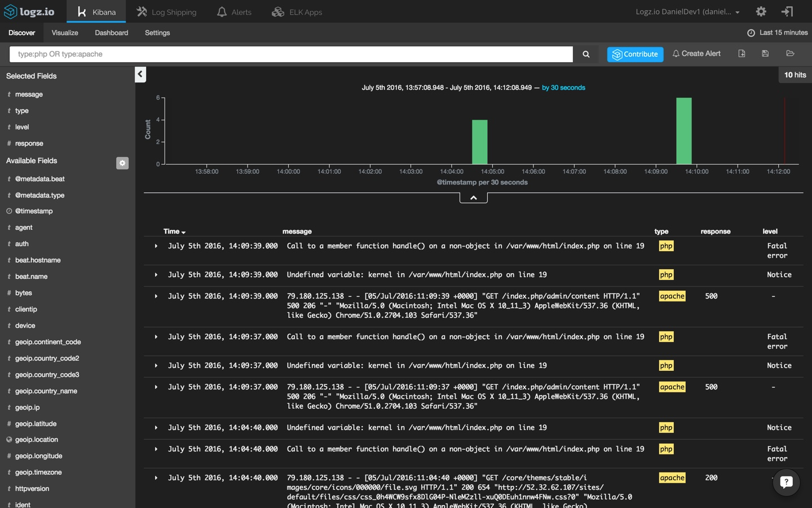Click the search magnifier button
Viewport: 812px width, 508px height.
click(x=586, y=54)
